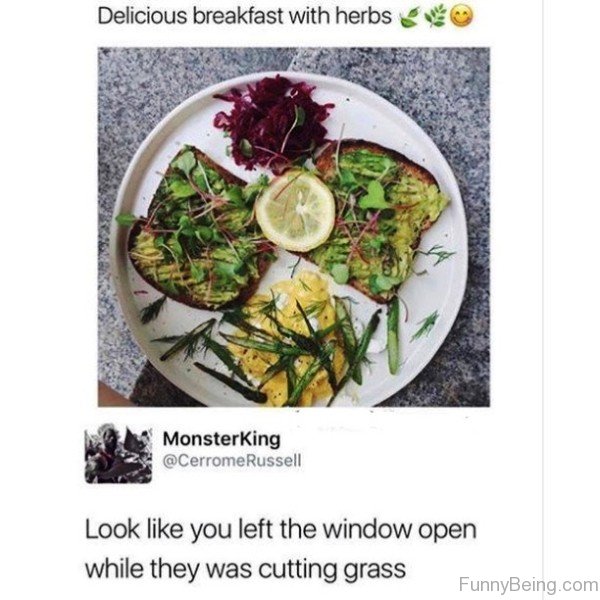Open MonsterKing's profile avatar

pos(118,454)
